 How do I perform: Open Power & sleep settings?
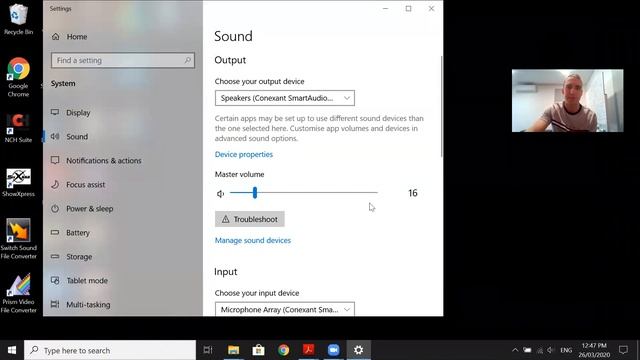pyautogui.click(x=122, y=209)
